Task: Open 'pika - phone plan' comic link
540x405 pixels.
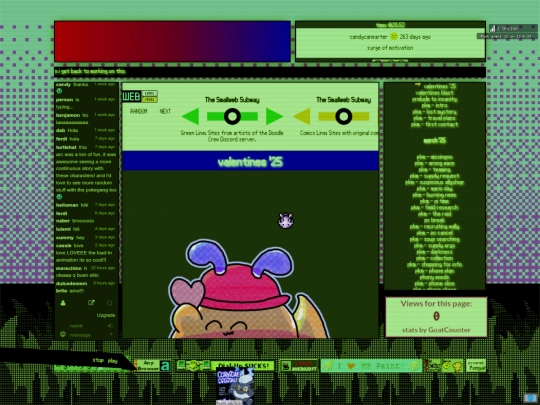Action: tap(435, 271)
